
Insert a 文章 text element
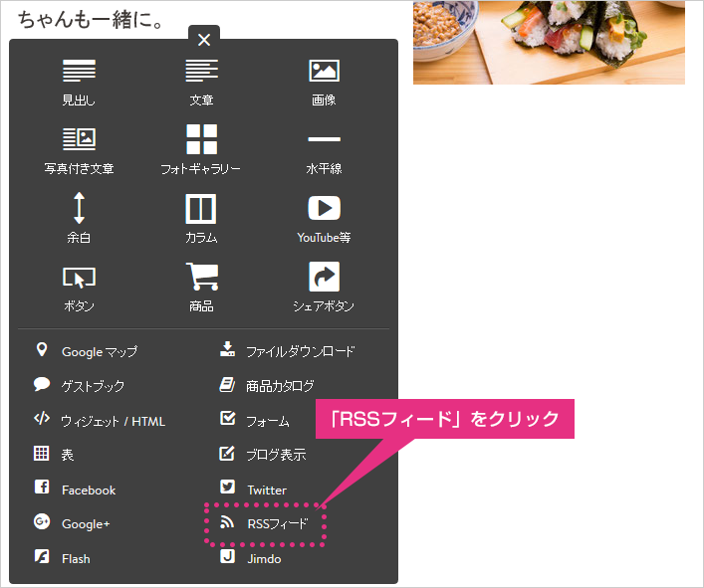point(201,83)
